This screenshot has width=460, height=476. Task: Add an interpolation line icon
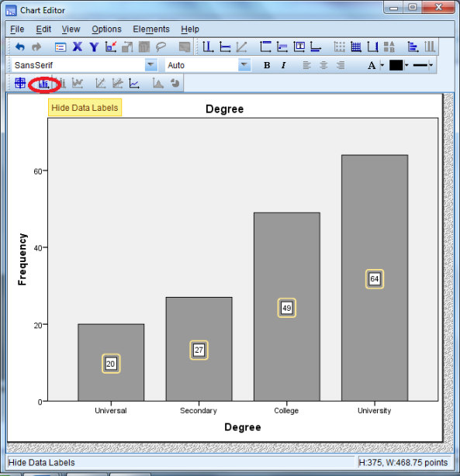pyautogui.click(x=134, y=83)
